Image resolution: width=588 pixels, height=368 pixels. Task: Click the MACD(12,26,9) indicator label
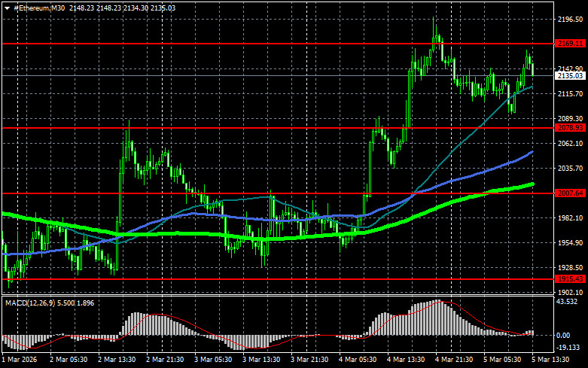tap(29, 303)
